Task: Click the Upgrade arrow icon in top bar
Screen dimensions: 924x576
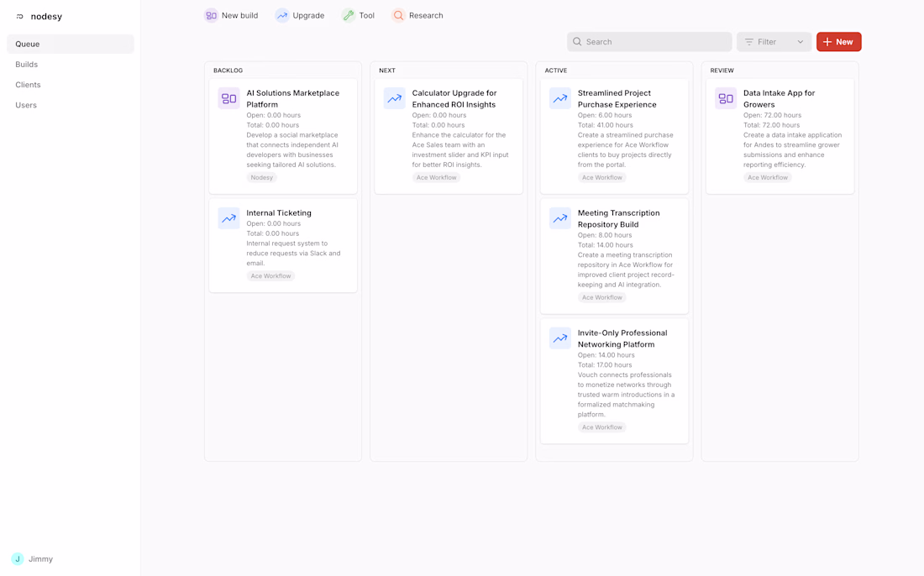Action: tap(282, 15)
